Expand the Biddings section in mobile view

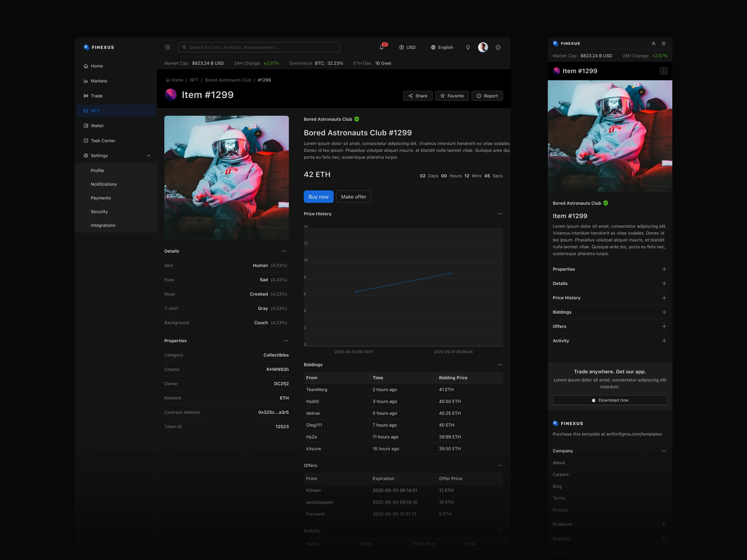(x=665, y=312)
